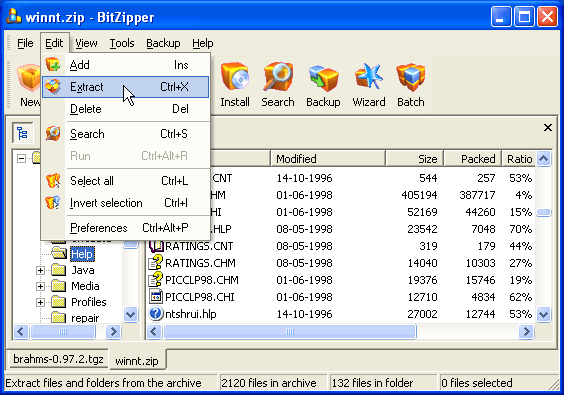This screenshot has width=564, height=395.
Task: Click the repair folder icon
Action: point(58,317)
